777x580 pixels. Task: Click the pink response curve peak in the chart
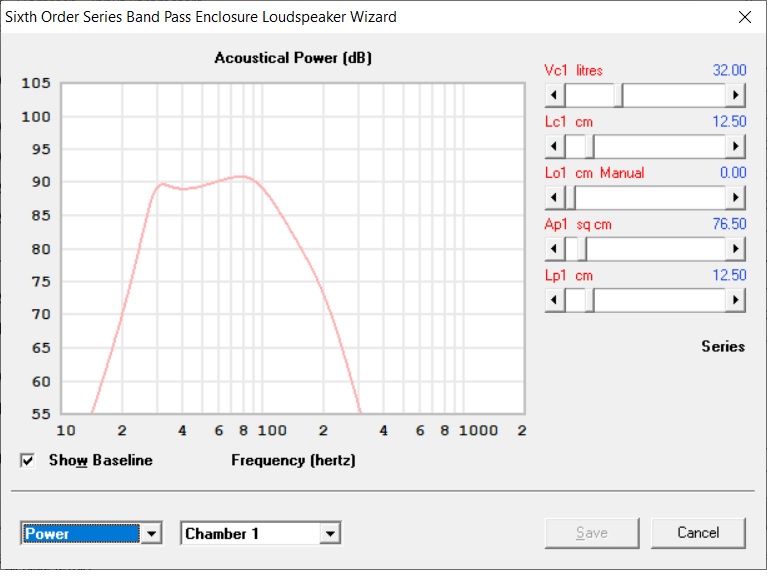click(241, 176)
